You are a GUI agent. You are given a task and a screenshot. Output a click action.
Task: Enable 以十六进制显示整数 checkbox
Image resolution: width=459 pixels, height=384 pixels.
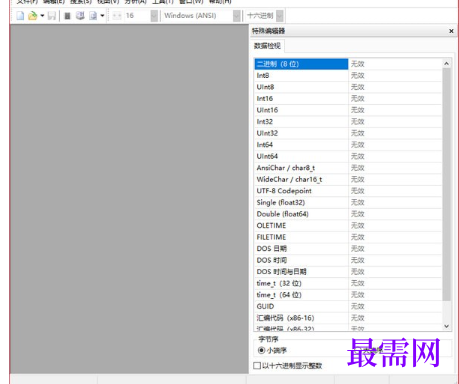point(288,366)
